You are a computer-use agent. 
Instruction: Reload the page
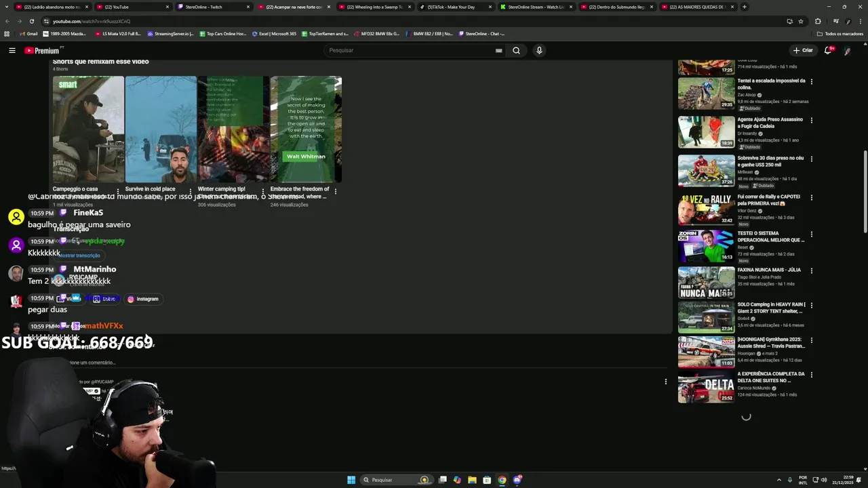click(x=31, y=21)
